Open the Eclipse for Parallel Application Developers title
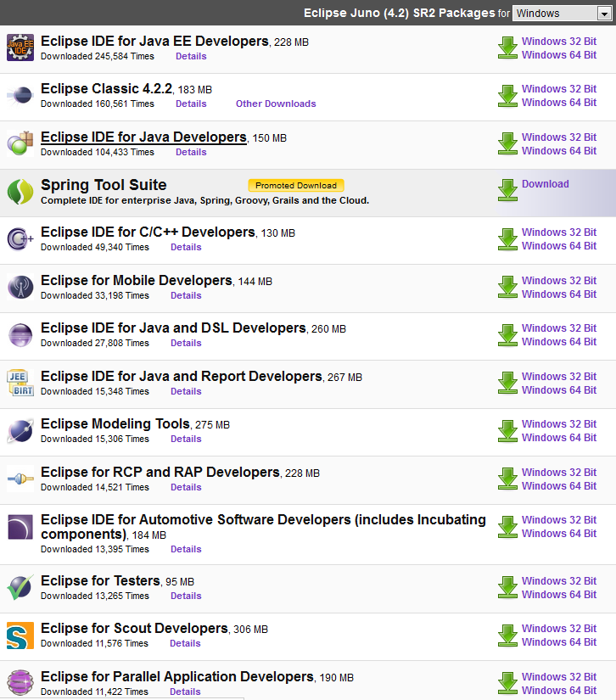Screen dimensions: 616x700 [x=177, y=677]
